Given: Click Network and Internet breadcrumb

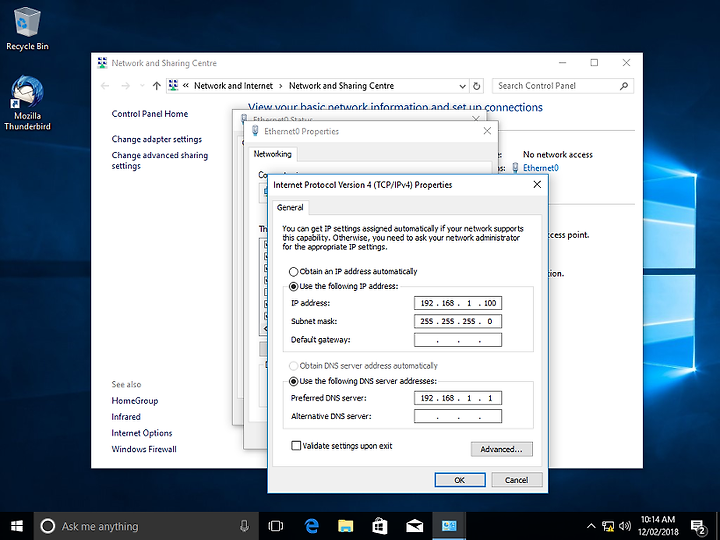Looking at the screenshot, I should [233, 86].
